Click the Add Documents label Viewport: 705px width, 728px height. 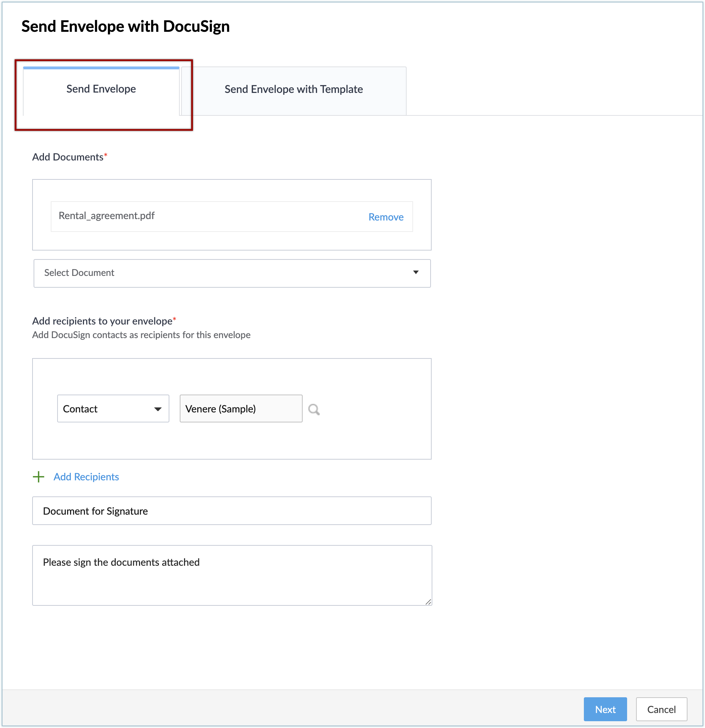(x=68, y=157)
